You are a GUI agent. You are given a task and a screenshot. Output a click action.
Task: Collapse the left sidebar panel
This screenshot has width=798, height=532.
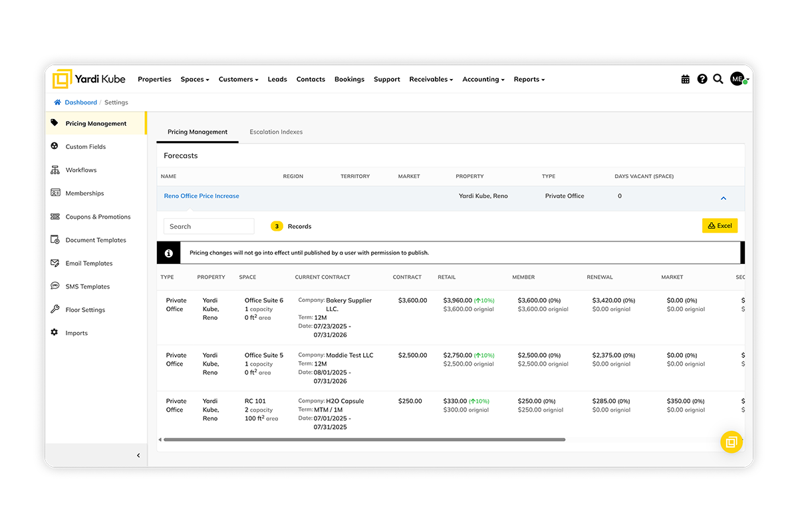[x=138, y=456]
